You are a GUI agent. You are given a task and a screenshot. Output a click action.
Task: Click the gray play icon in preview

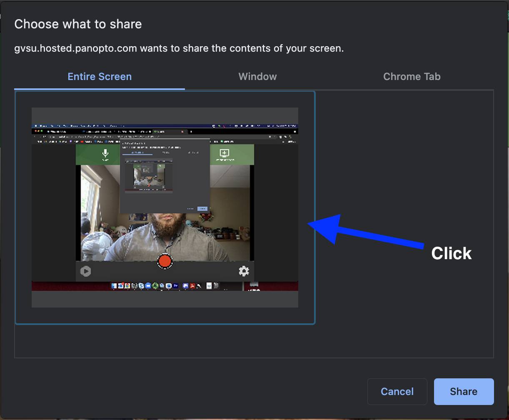85,271
